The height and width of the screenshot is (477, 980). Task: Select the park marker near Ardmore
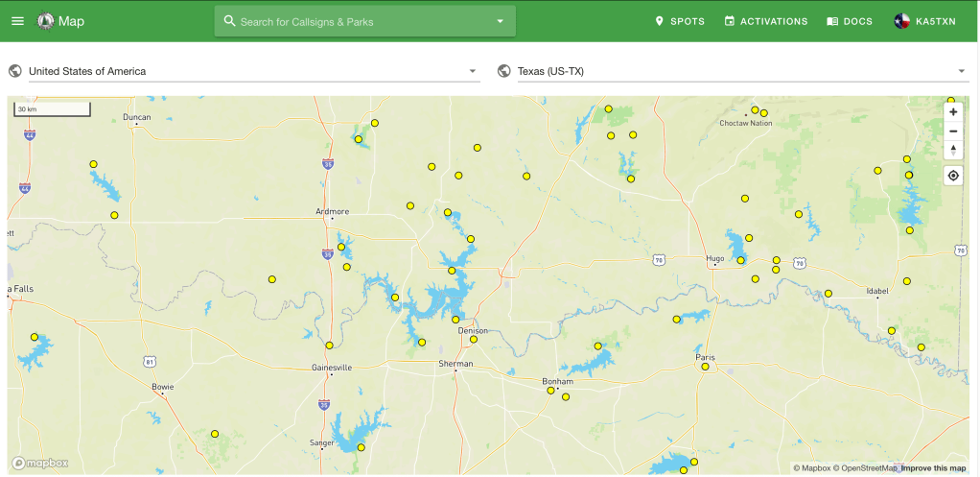(x=341, y=247)
